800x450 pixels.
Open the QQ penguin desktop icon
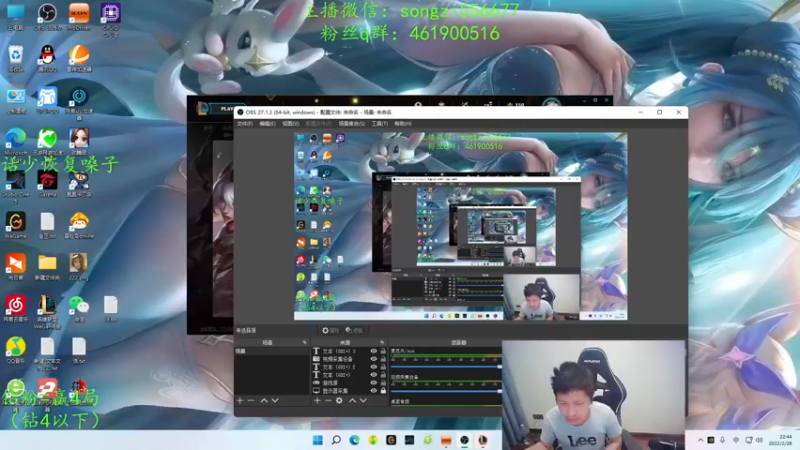click(x=47, y=58)
